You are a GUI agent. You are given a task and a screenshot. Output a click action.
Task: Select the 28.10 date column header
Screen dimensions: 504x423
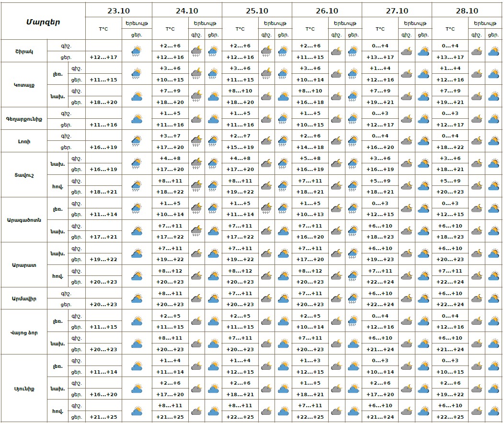click(467, 11)
